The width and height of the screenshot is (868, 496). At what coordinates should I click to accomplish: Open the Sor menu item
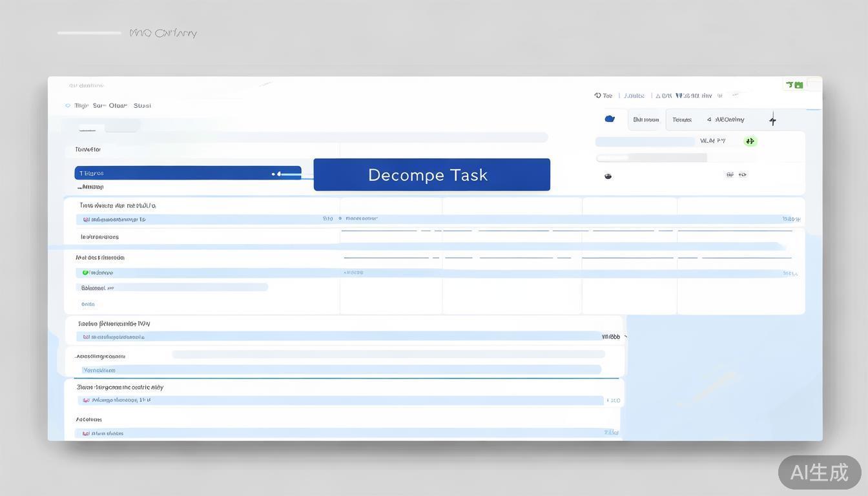tap(98, 105)
